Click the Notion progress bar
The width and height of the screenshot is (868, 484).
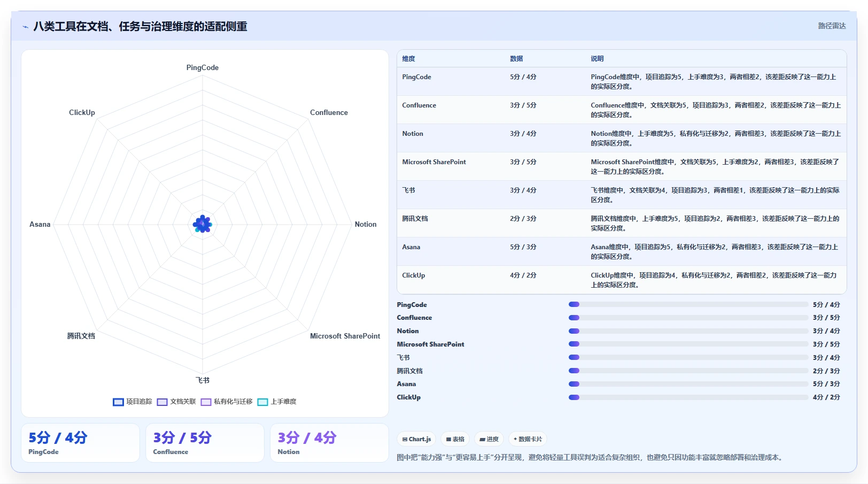point(688,331)
